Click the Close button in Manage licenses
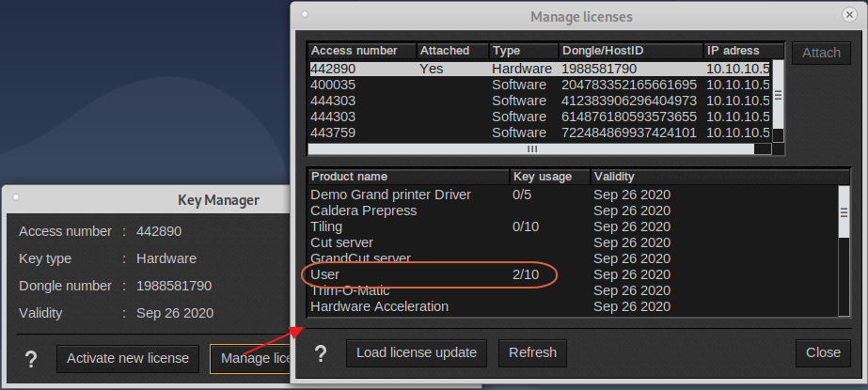868x390 pixels. (x=823, y=353)
